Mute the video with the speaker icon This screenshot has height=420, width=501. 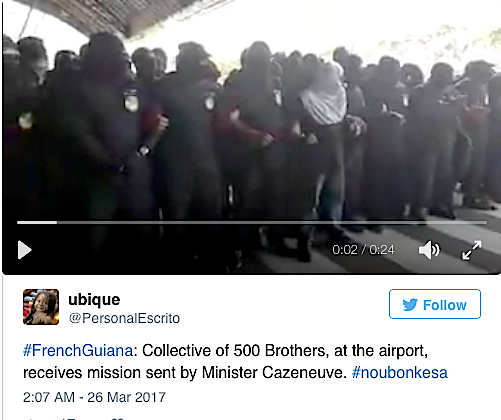click(x=429, y=250)
